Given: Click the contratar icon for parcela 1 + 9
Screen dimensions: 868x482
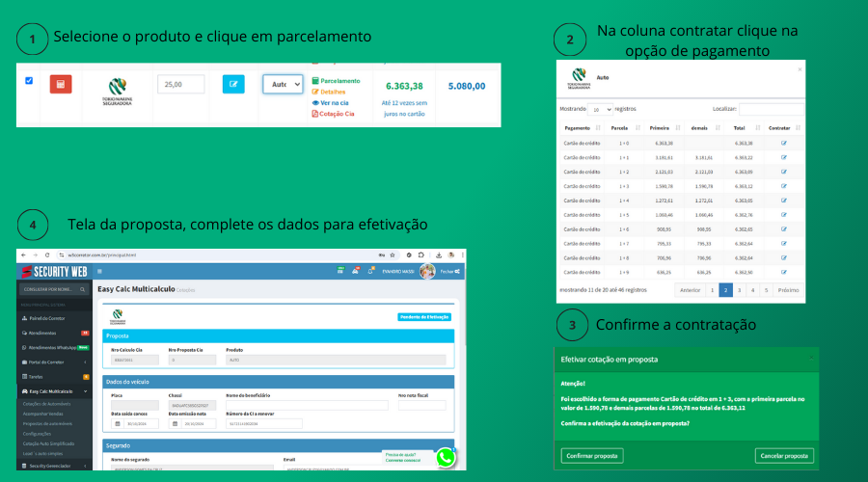Looking at the screenshot, I should 784,272.
